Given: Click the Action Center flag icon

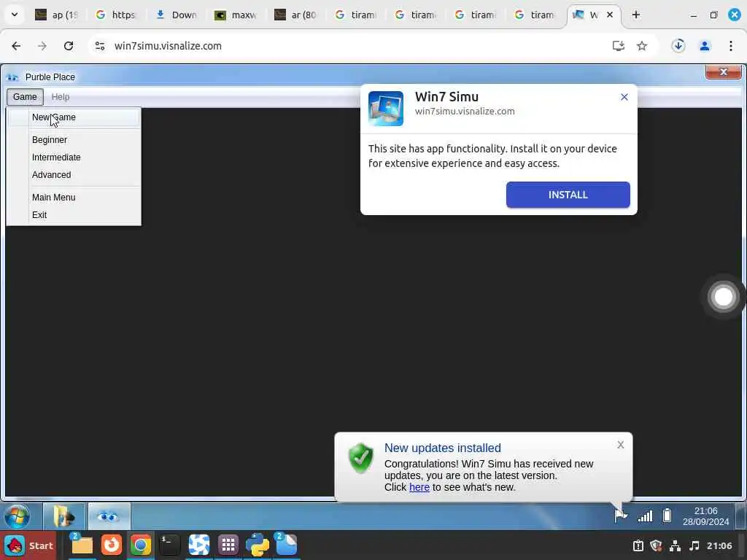Looking at the screenshot, I should [620, 516].
